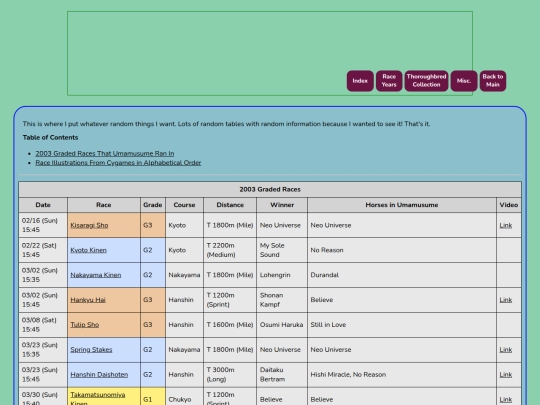The height and width of the screenshot is (405, 540).
Task: Select the 02/16 (Sun) 15:45 date cell
Action: (43, 225)
